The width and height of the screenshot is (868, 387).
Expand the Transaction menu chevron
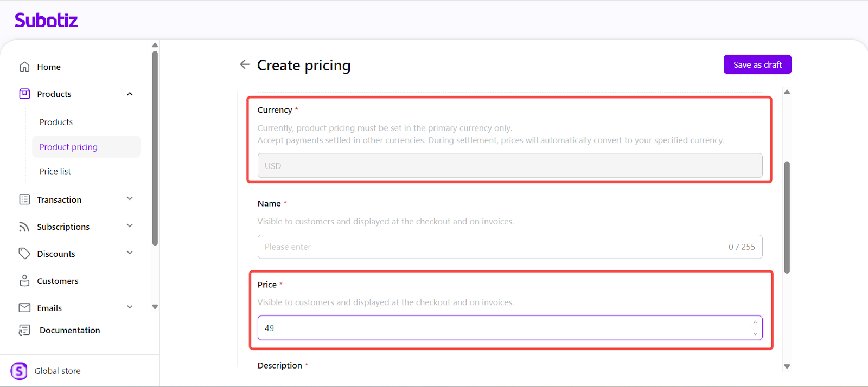coord(130,199)
